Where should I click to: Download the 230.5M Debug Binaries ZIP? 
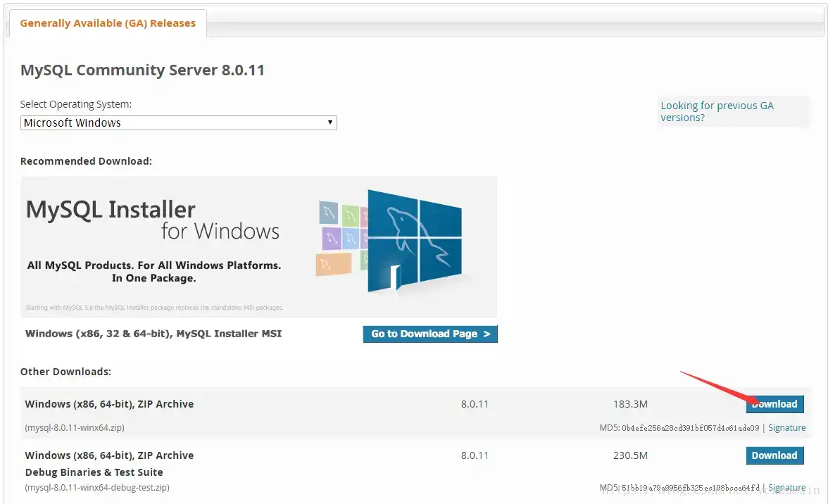point(774,455)
